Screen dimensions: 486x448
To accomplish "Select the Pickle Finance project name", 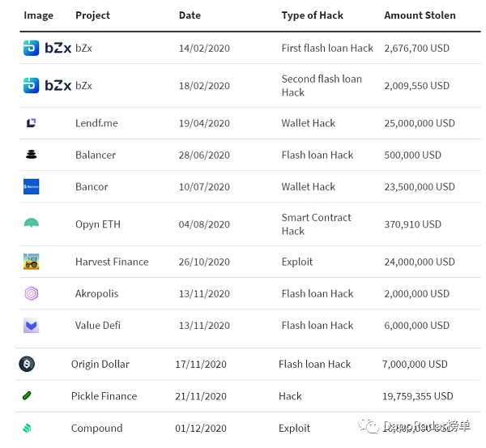I will tap(104, 396).
